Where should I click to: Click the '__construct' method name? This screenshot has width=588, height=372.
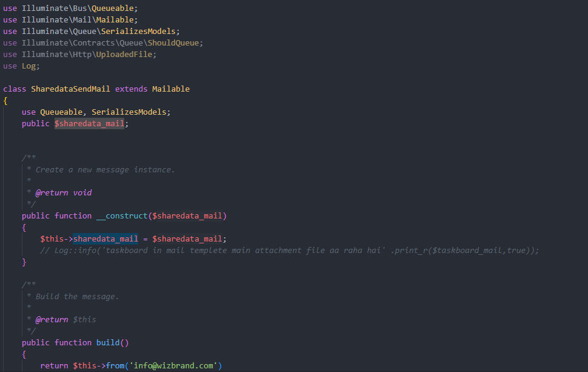122,216
